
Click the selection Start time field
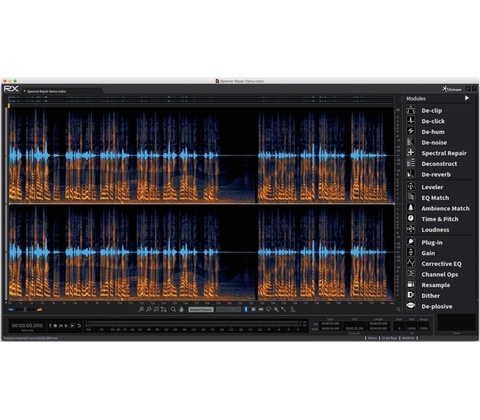click(330, 323)
